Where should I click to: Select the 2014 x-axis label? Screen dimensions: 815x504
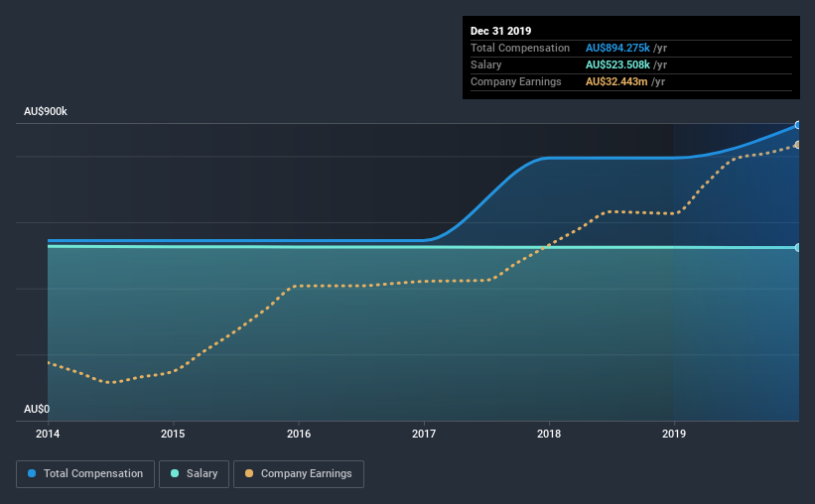click(x=48, y=434)
